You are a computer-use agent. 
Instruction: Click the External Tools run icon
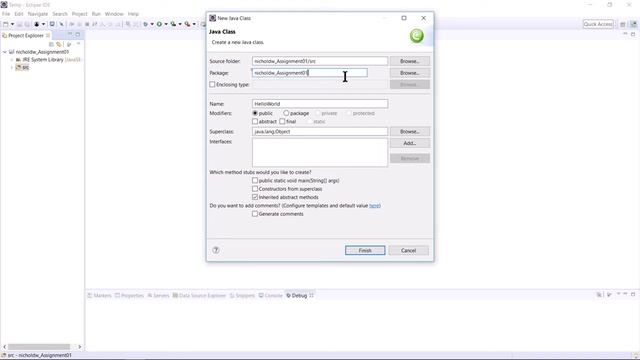[x=187, y=24]
